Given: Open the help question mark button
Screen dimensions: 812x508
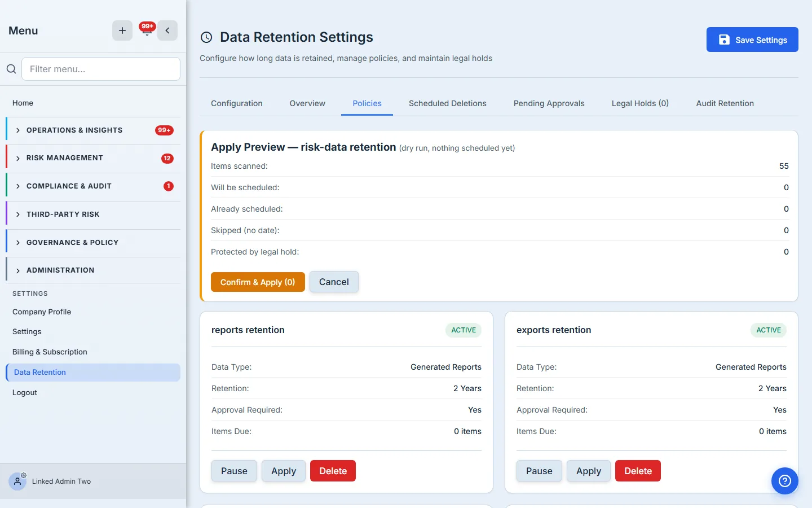Looking at the screenshot, I should 785,481.
